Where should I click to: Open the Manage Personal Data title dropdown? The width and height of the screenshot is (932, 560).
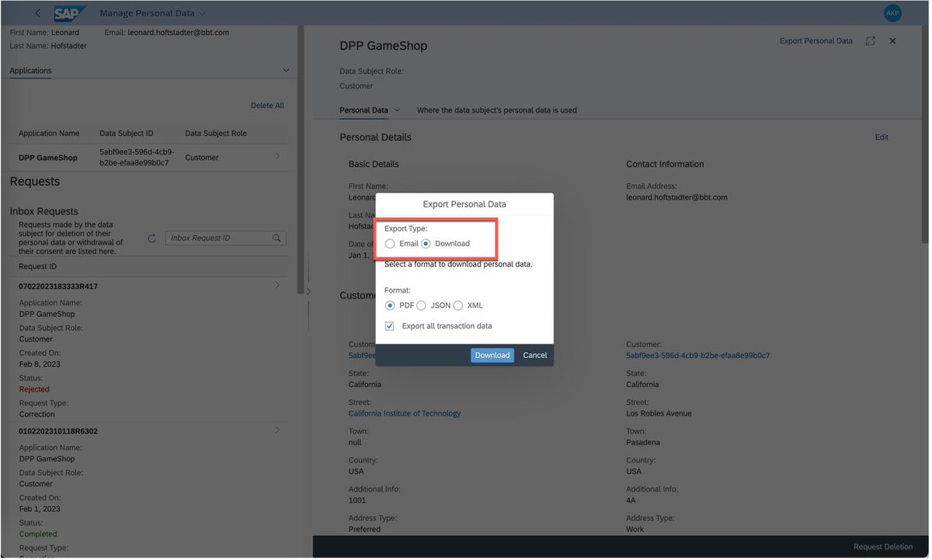(x=203, y=13)
